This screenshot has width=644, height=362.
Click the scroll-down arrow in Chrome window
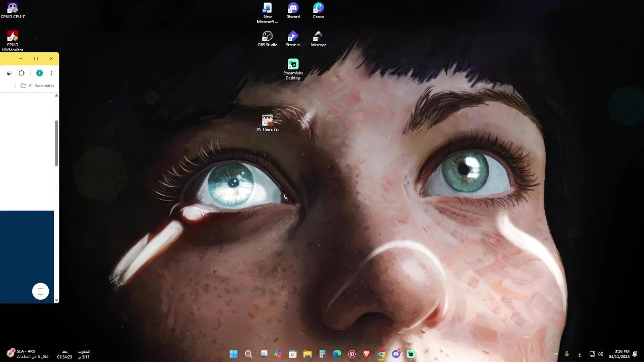(56, 300)
